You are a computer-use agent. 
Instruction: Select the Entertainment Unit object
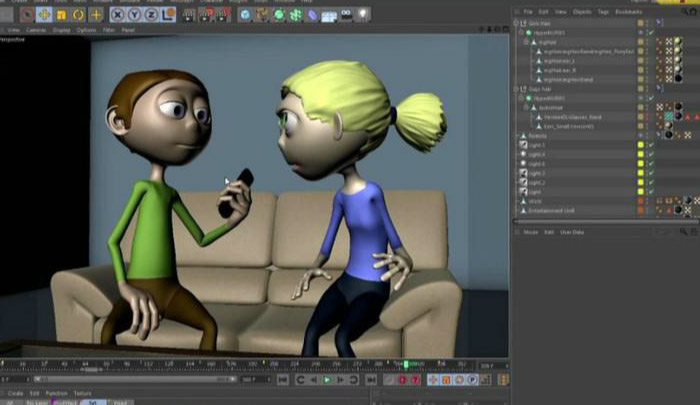click(x=551, y=210)
